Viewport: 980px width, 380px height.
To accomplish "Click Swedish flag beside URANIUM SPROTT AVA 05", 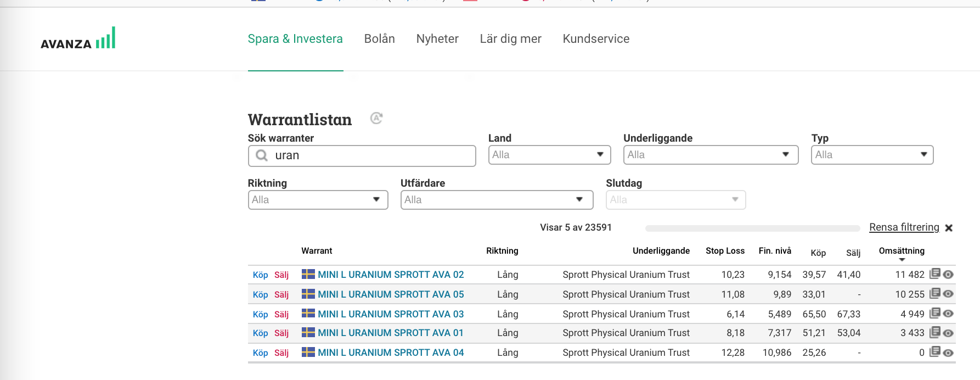I will [308, 294].
